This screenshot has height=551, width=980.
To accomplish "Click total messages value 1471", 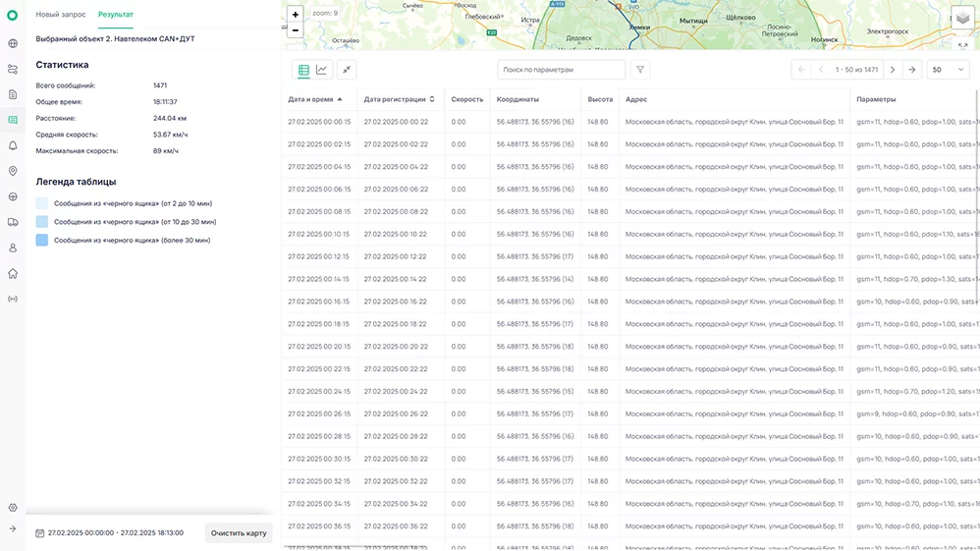I will [160, 85].
